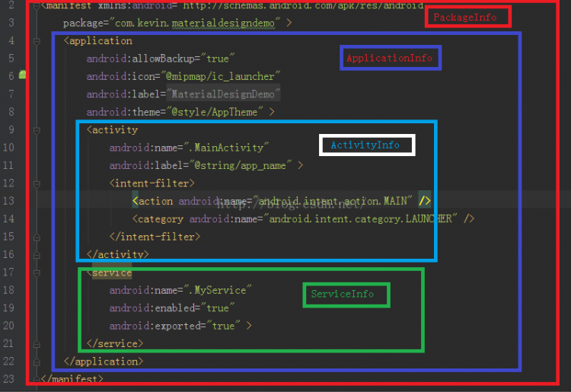Image resolution: width=571 pixels, height=392 pixels.
Task: Click the MaterialDesignDemo label value
Action: click(x=223, y=94)
